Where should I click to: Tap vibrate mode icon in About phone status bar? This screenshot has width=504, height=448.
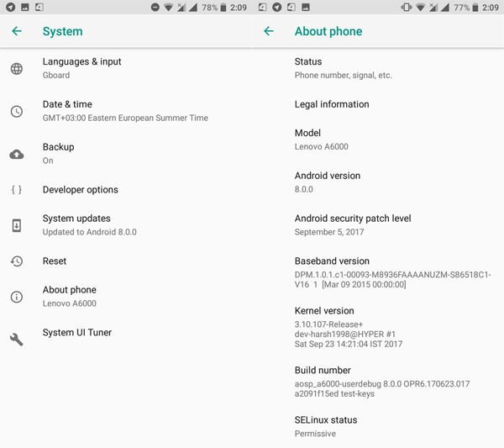tap(407, 7)
